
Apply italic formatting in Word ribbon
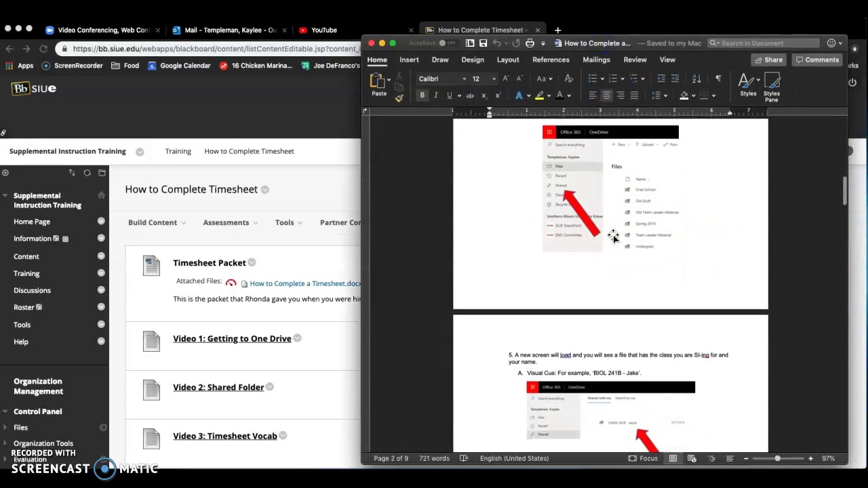coord(435,96)
